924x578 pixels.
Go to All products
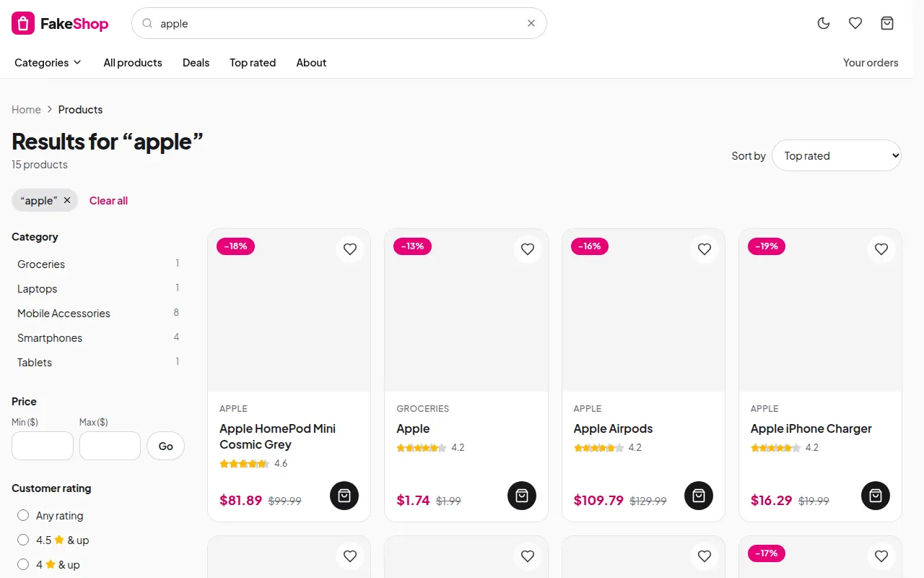(x=133, y=63)
